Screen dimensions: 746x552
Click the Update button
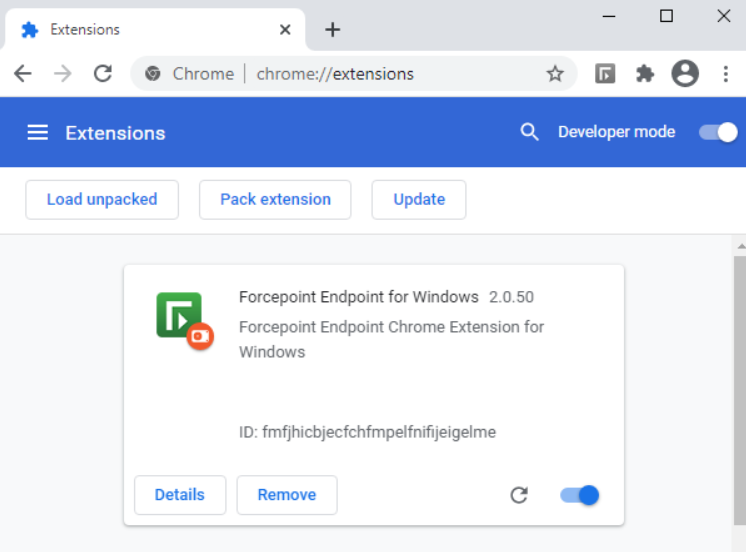tap(419, 199)
